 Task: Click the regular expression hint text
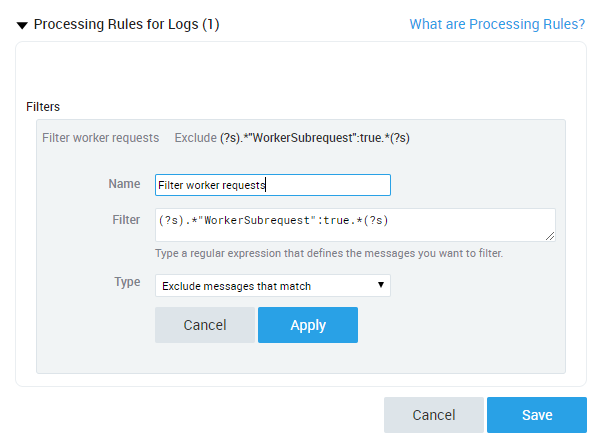click(x=329, y=253)
